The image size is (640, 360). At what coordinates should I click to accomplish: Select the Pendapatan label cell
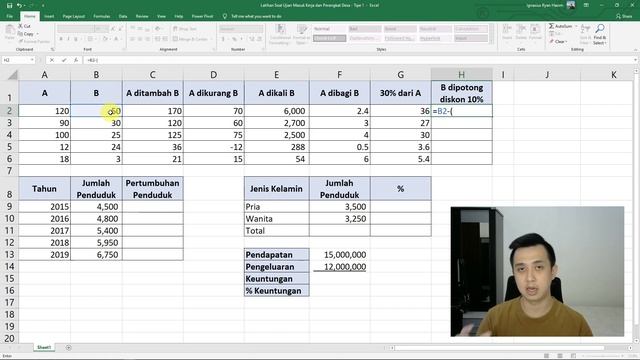(277, 255)
